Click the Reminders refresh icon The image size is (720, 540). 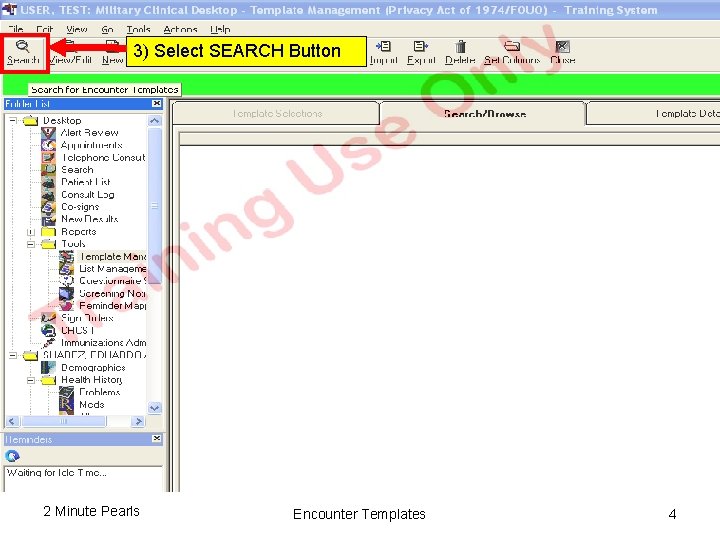point(12,456)
